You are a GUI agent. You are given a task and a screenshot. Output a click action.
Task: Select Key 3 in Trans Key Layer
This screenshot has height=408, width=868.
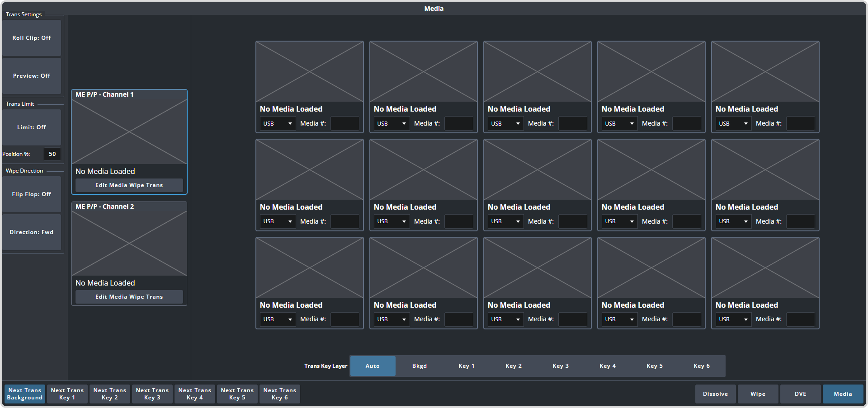561,366
